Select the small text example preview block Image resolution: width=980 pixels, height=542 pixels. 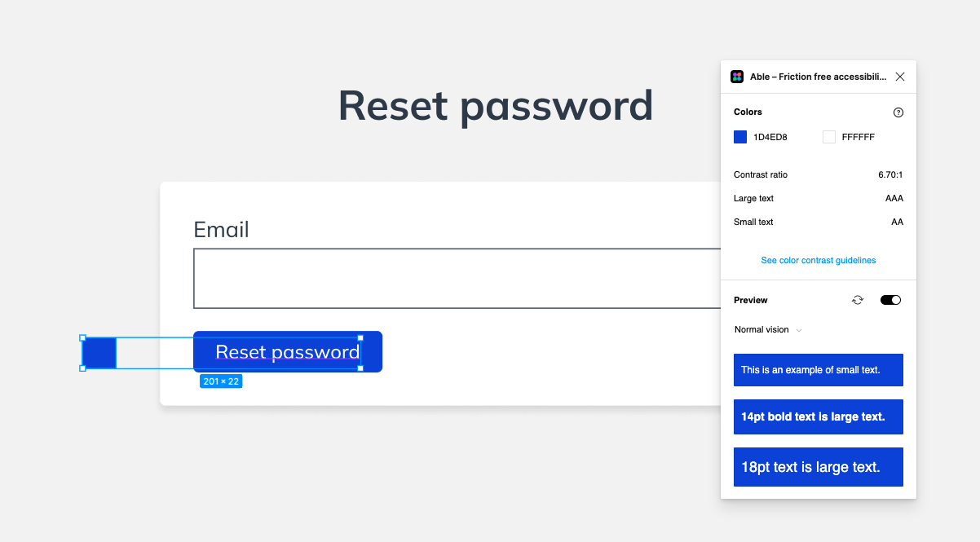click(x=818, y=369)
